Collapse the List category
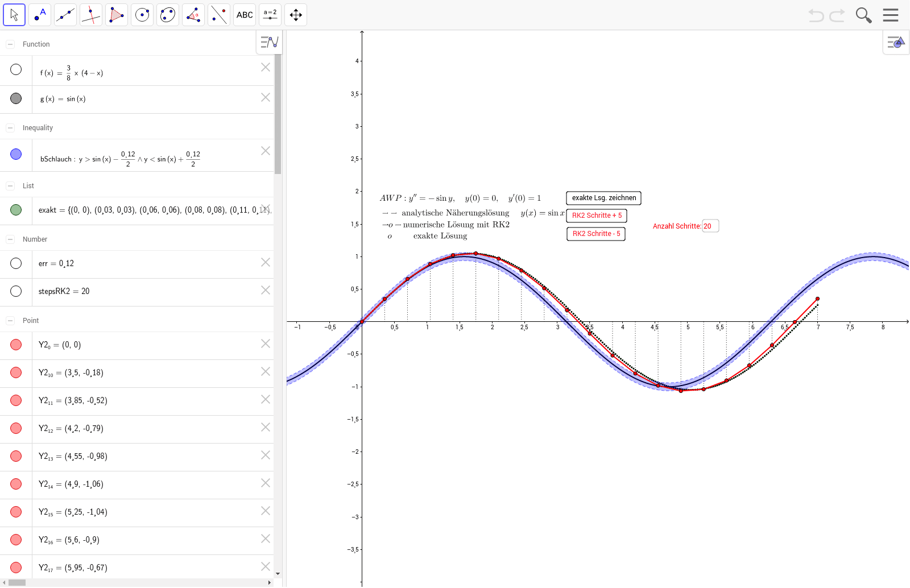Viewport: 910px width, 588px height. pos(10,186)
